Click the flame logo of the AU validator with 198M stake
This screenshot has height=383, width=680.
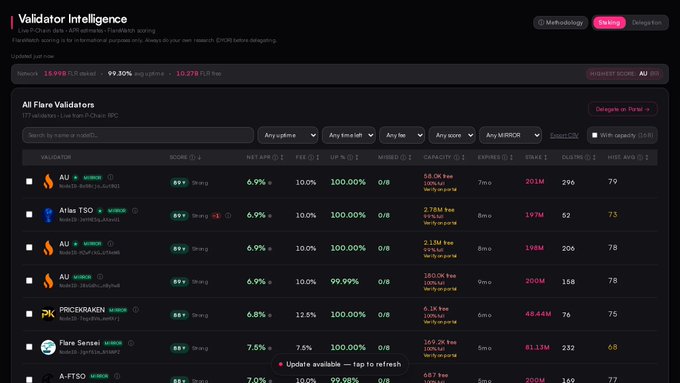pyautogui.click(x=48, y=248)
